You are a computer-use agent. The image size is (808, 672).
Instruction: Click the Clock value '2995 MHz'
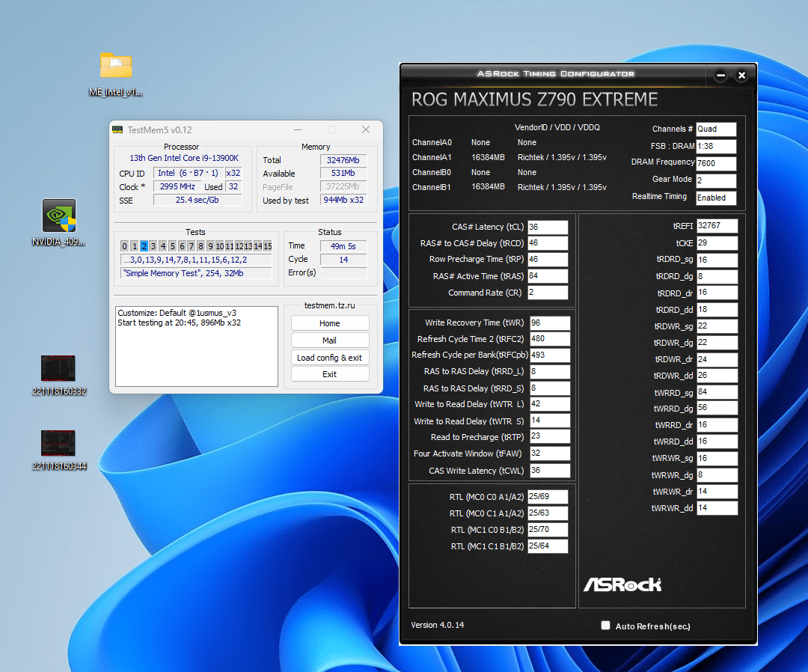(x=177, y=186)
